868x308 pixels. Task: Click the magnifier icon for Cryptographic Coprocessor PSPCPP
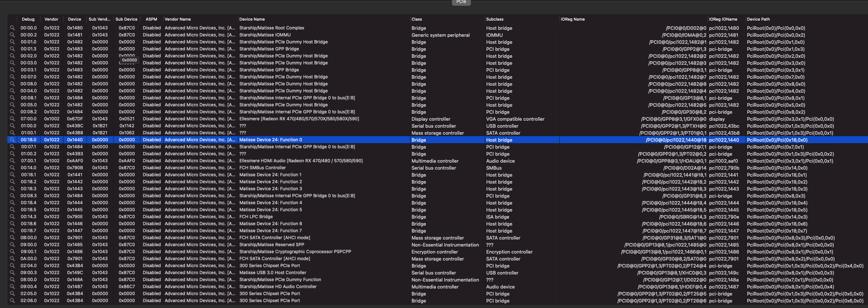[x=12, y=252]
